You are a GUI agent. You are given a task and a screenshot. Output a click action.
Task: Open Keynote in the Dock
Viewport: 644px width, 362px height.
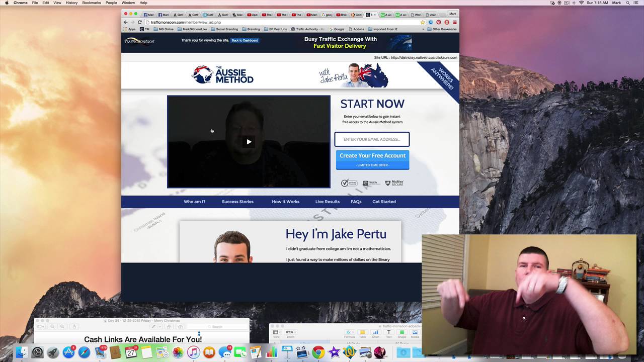coord(287,352)
